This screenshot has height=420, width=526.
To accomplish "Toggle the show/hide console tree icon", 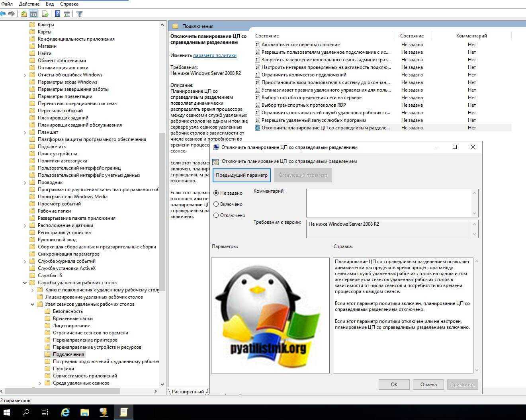I will [x=33, y=14].
